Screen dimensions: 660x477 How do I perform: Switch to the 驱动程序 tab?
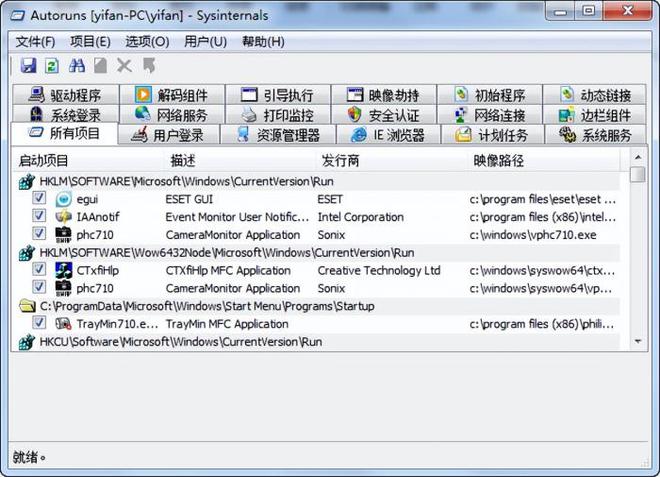(x=66, y=95)
